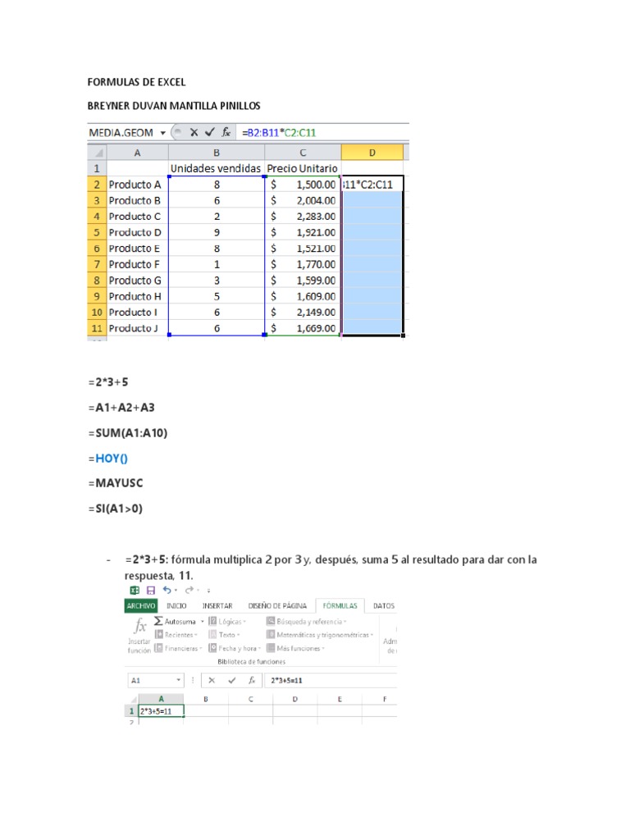Confirm the =B2:B11*C2:C11 formula checkmark
The width and height of the screenshot is (630, 840).
tap(209, 132)
